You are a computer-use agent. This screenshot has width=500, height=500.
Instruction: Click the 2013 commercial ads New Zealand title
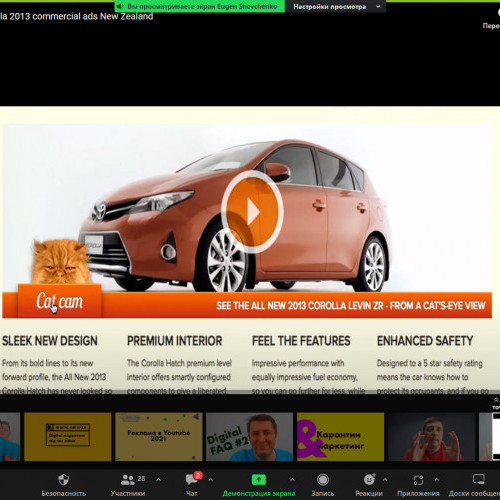(77, 16)
